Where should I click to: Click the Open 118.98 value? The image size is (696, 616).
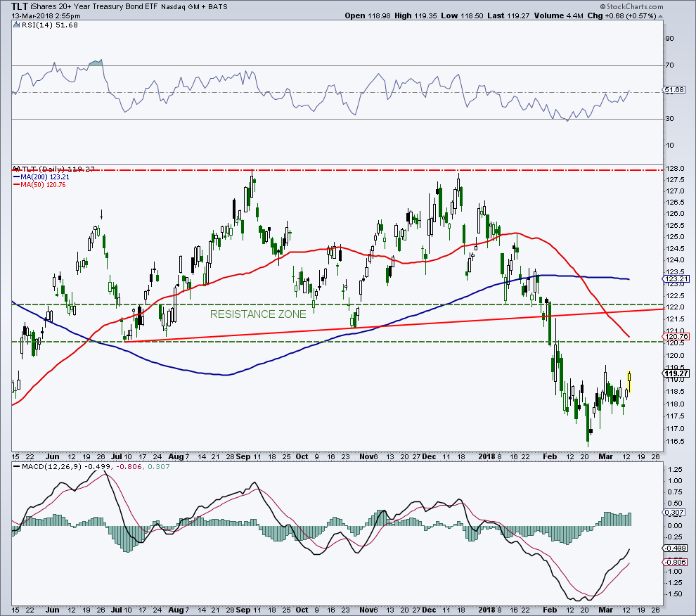368,15
